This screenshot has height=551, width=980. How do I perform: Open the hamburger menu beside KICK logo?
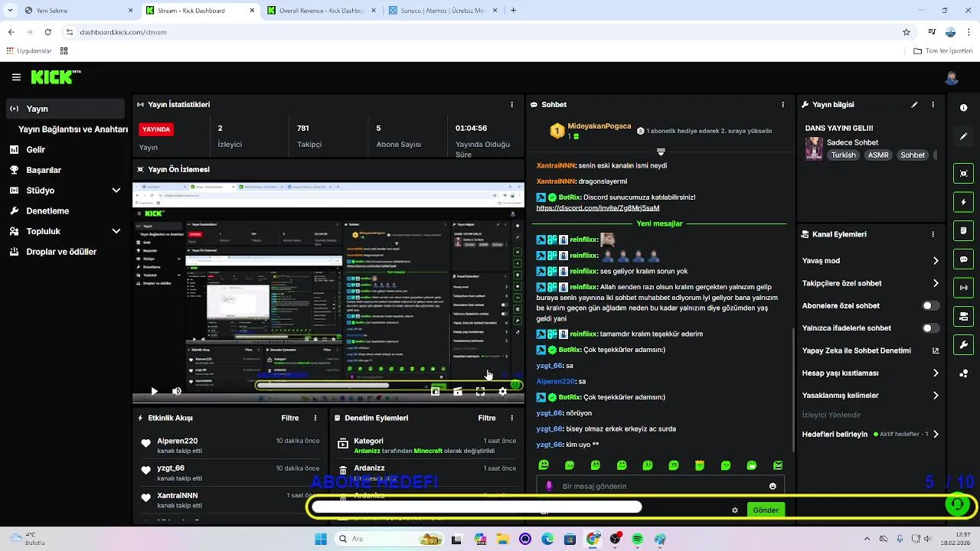tap(16, 77)
